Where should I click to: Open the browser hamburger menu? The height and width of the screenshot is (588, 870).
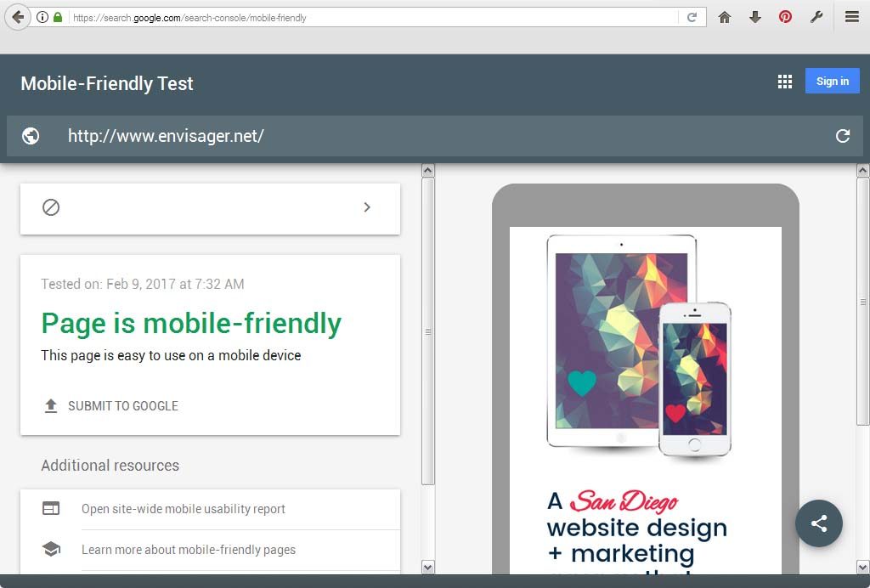tap(852, 17)
